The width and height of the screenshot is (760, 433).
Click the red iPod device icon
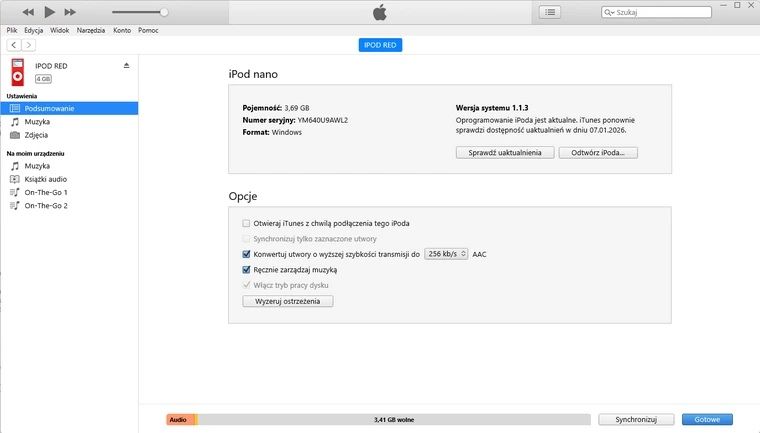pos(18,72)
